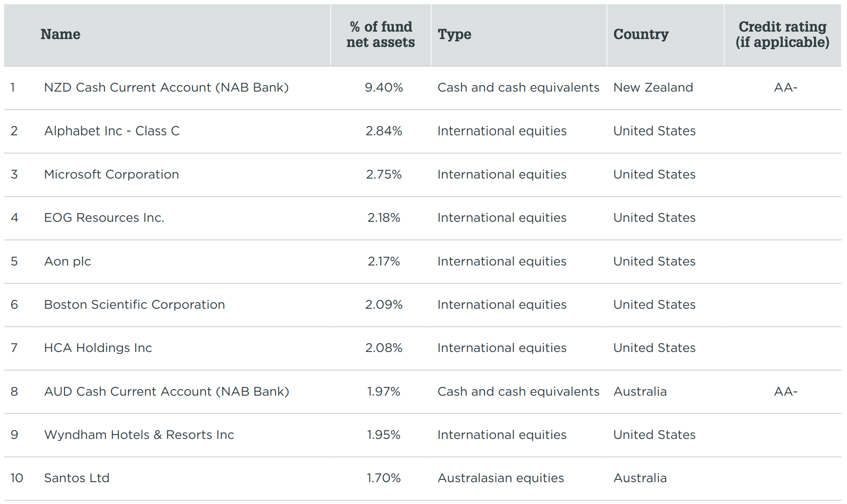Screen dimensions: 847x504
Task: Select the EOG Resources Inc. entry
Action: click(104, 218)
